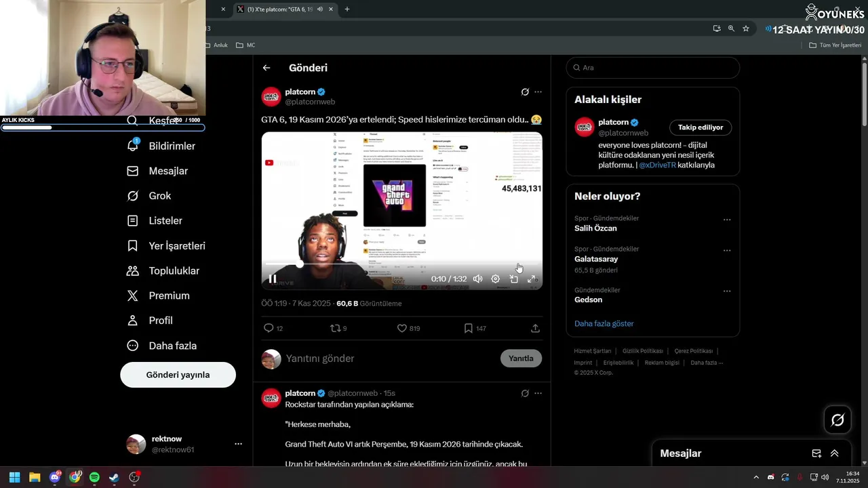Open the MC bookmarks folder
Viewport: 868px width, 488px height.
tap(245, 45)
